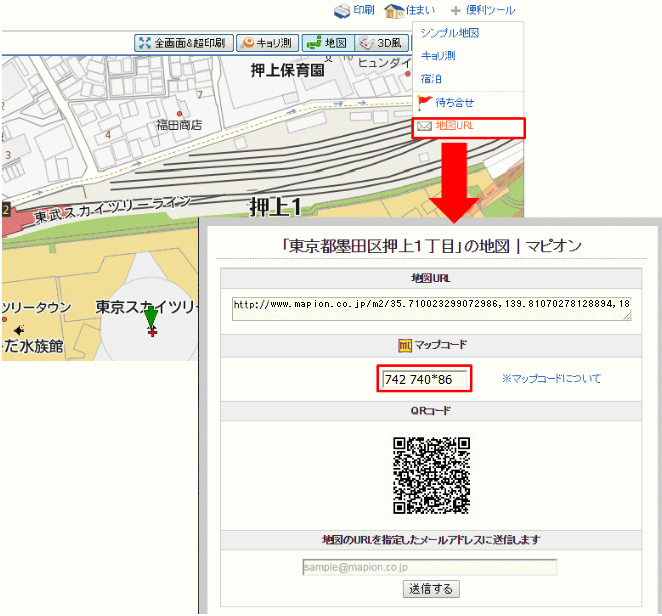Click the green pin marker on map
This screenshot has height=616, width=662.
[x=151, y=319]
